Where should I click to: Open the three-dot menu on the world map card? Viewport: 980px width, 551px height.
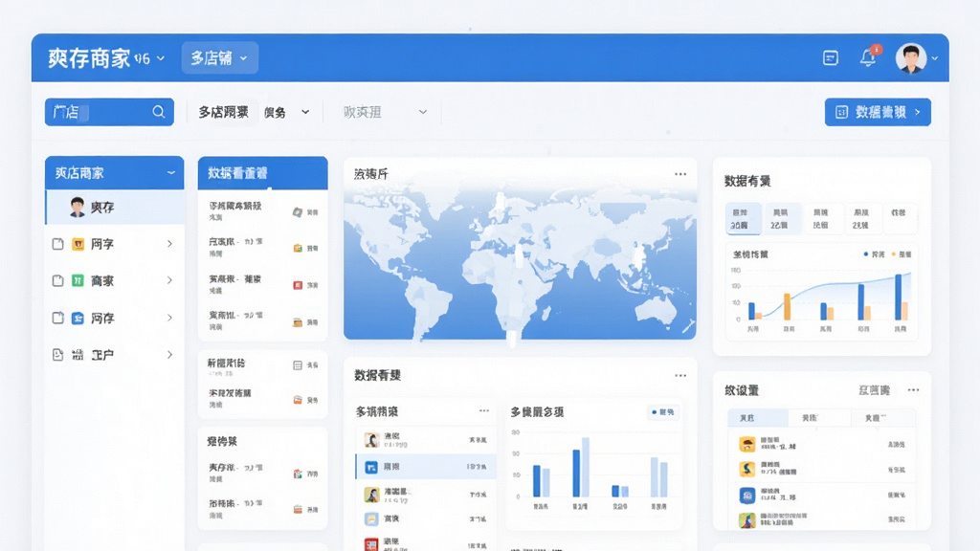(680, 174)
